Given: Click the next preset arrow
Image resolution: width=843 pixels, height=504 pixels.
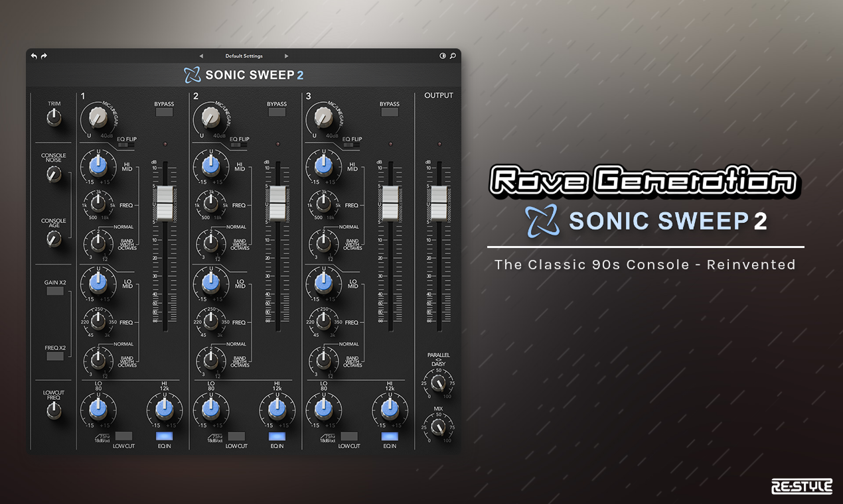Looking at the screenshot, I should pyautogui.click(x=286, y=56).
